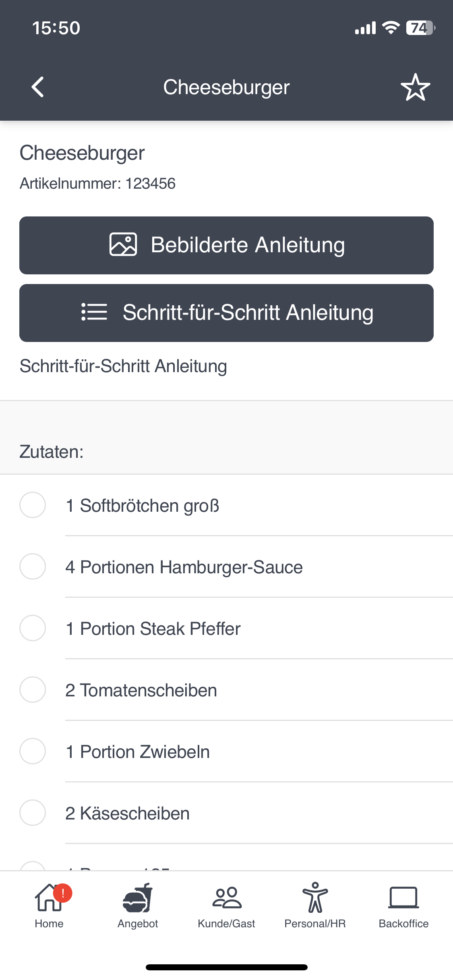The height and width of the screenshot is (980, 453).
Task: Select the 1 Portion Zwiebeln checkbox
Action: click(x=33, y=751)
